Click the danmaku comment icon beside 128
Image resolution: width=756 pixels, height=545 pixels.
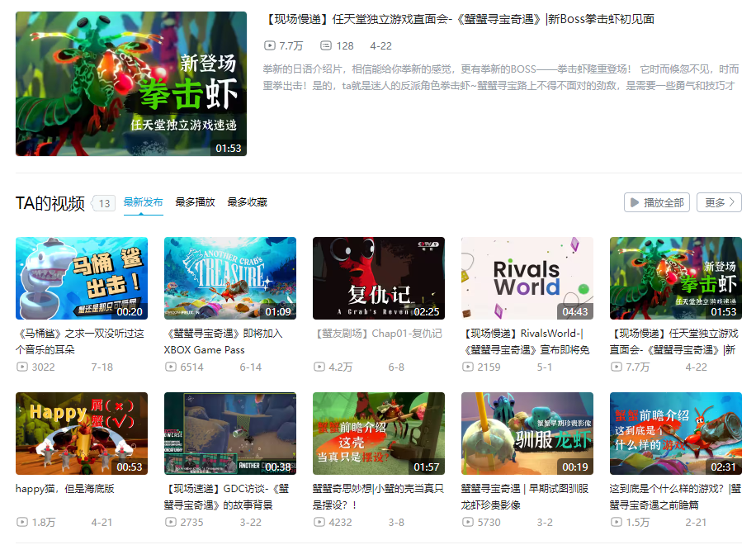326,45
